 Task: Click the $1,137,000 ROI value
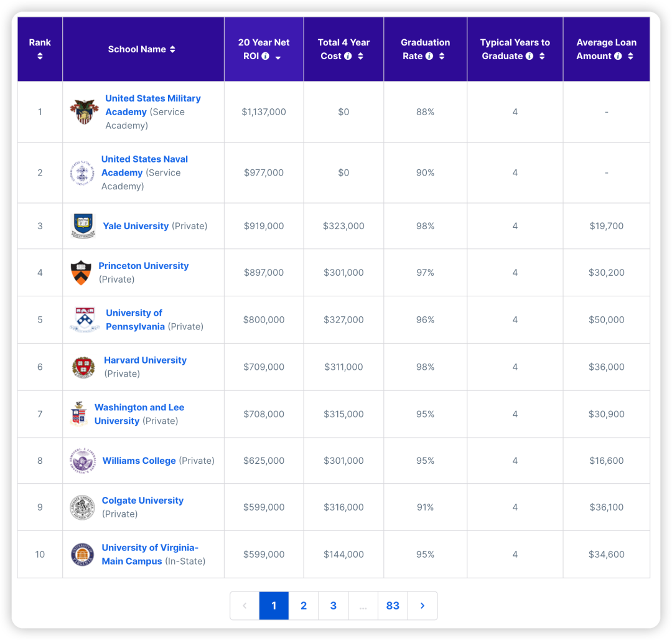[264, 112]
